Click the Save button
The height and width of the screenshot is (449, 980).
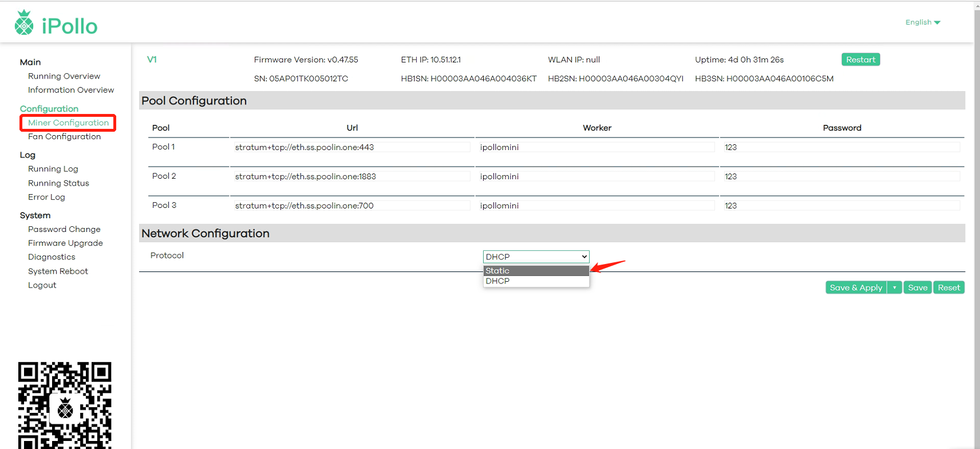coord(917,287)
